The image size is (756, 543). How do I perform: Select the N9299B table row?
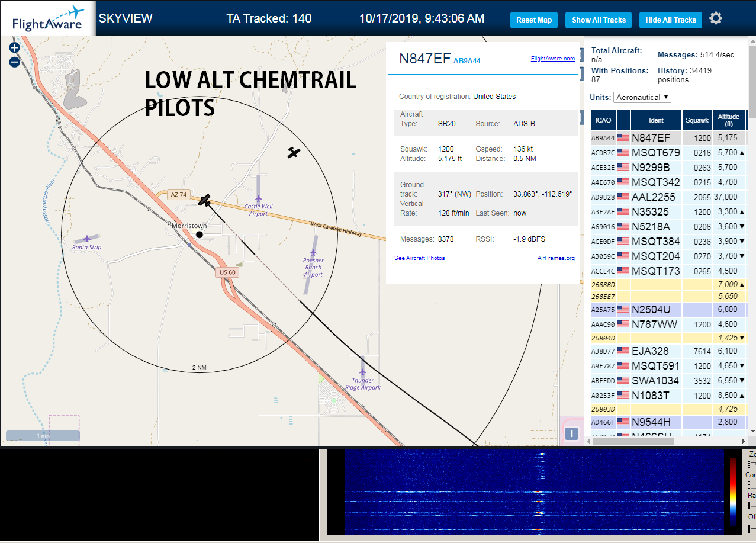coord(668,167)
